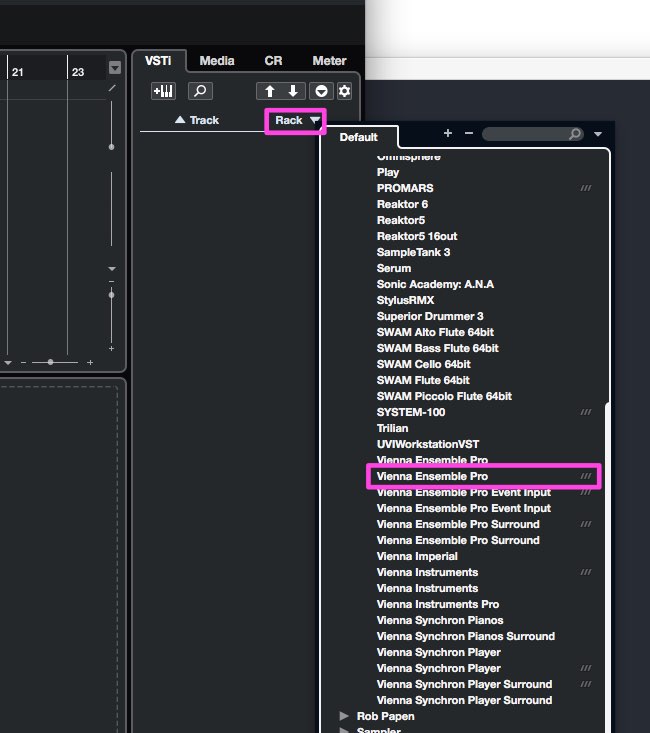Choose SWAM Cello 64bit
Image resolution: width=650 pixels, height=733 pixels.
(x=423, y=364)
